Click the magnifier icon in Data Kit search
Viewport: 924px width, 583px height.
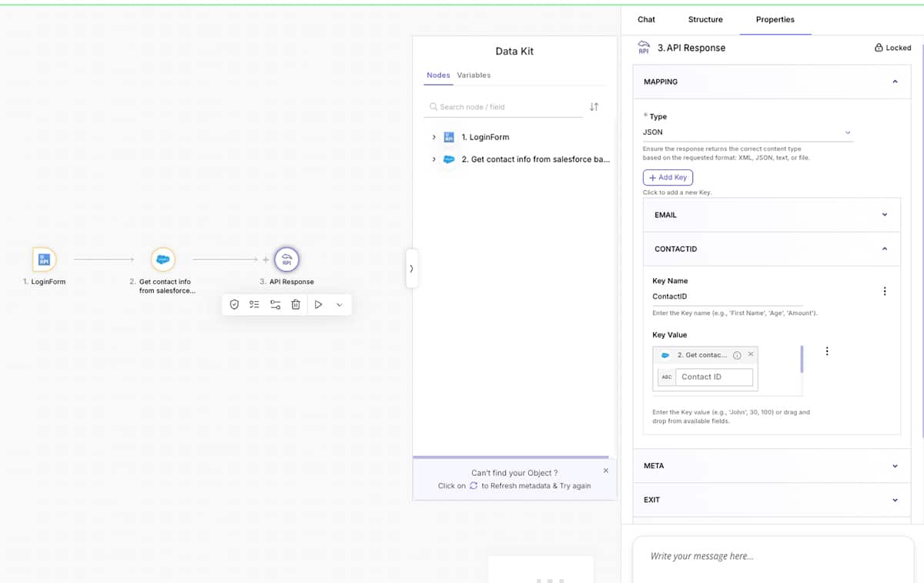click(434, 107)
